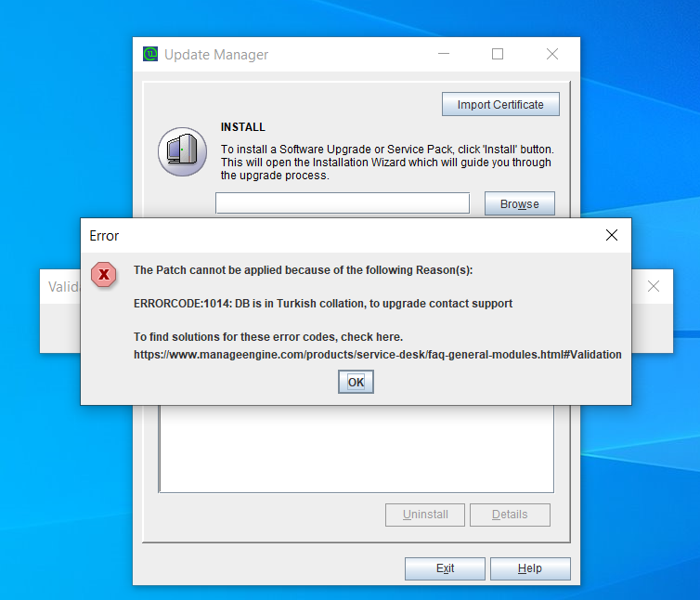Click the patch file path field
700x600 pixels.
click(343, 203)
